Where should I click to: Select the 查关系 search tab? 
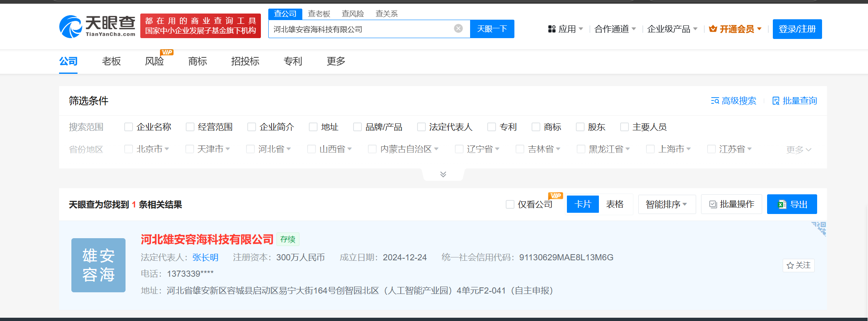[387, 14]
